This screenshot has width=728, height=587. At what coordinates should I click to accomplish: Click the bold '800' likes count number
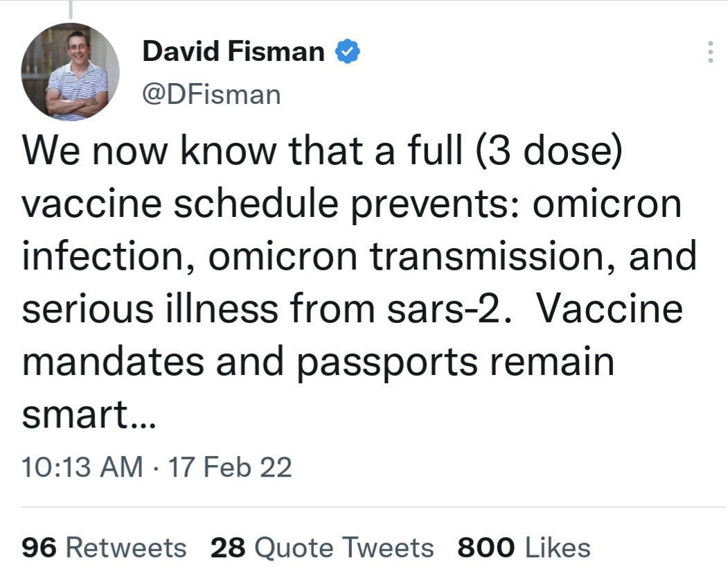[486, 547]
